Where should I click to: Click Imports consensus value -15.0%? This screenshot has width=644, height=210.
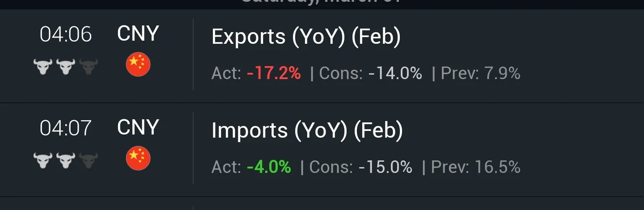[385, 167]
